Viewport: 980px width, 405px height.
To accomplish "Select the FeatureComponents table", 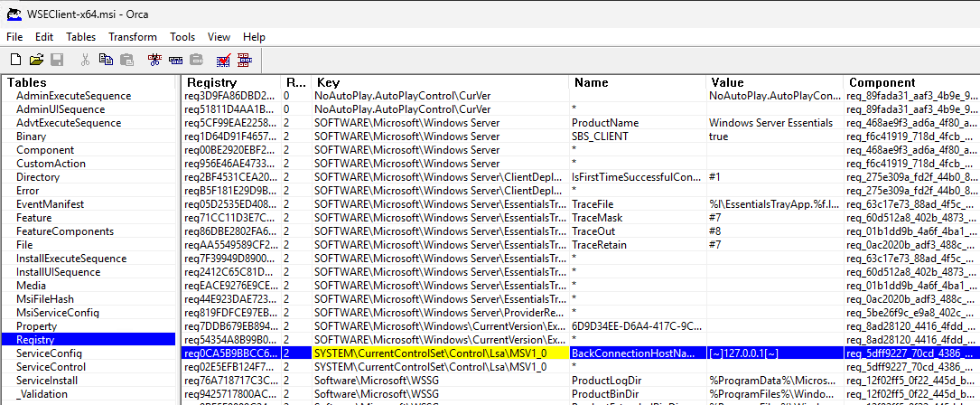I will click(x=65, y=231).
